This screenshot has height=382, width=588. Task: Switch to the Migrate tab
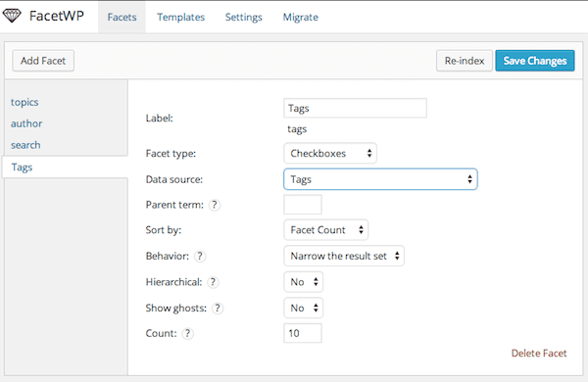pos(301,18)
